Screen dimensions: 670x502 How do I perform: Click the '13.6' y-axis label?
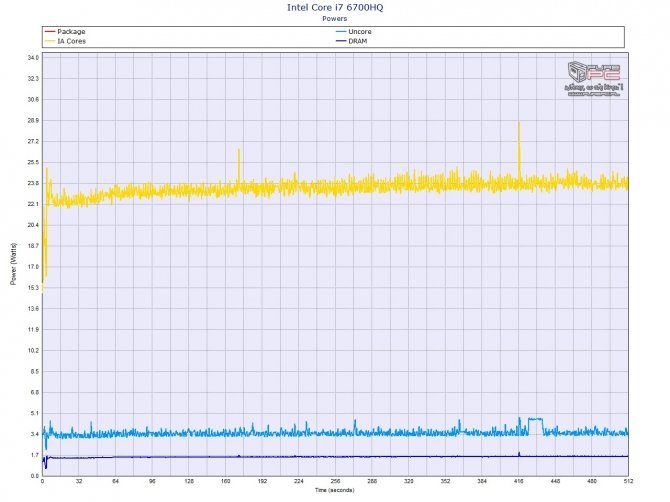[x=33, y=308]
